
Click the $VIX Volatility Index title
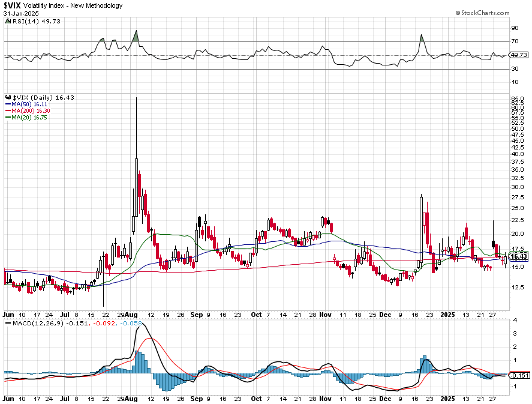pos(63,5)
